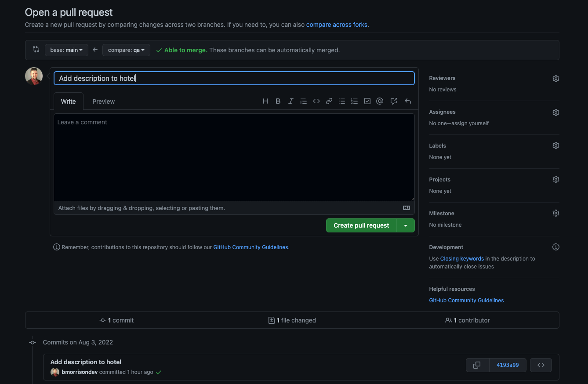Click the Milestone heading
This screenshot has height=384, width=588.
[x=442, y=214]
